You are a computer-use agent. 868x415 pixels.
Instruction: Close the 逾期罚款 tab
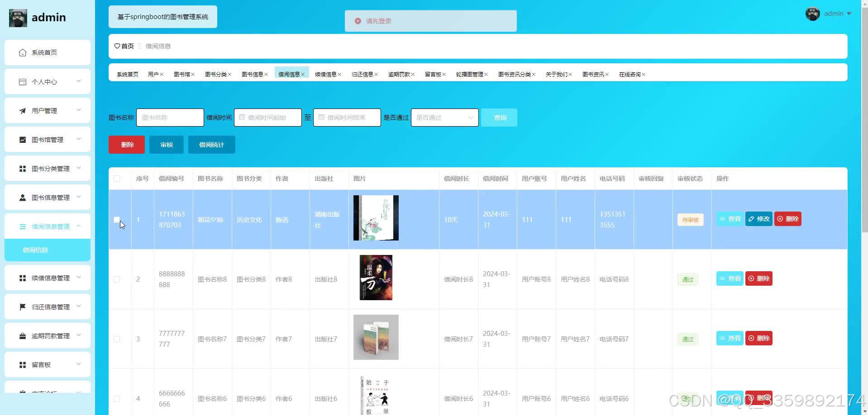[413, 75]
